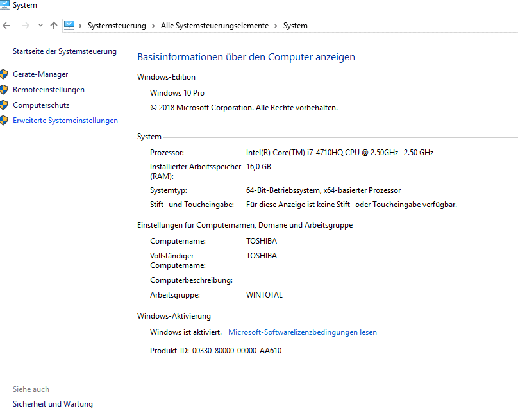
Task: Select WINTOTAL workgroup value
Action: click(x=264, y=295)
